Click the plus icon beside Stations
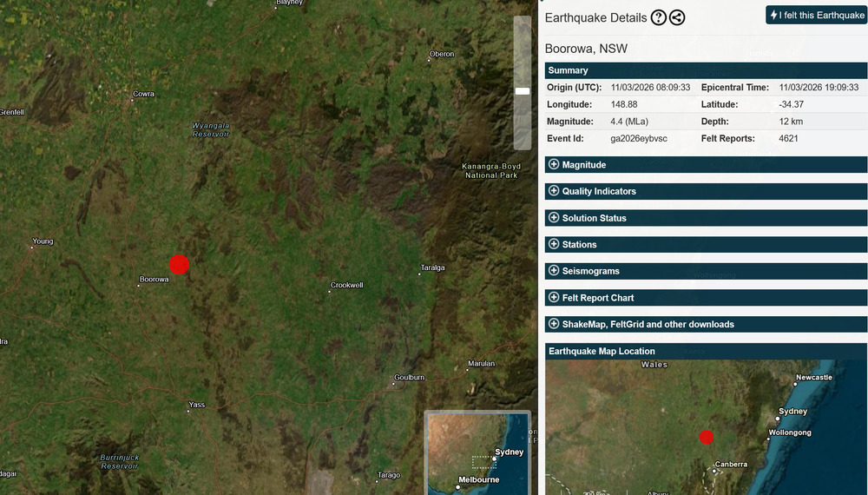The height and width of the screenshot is (495, 868). [554, 245]
